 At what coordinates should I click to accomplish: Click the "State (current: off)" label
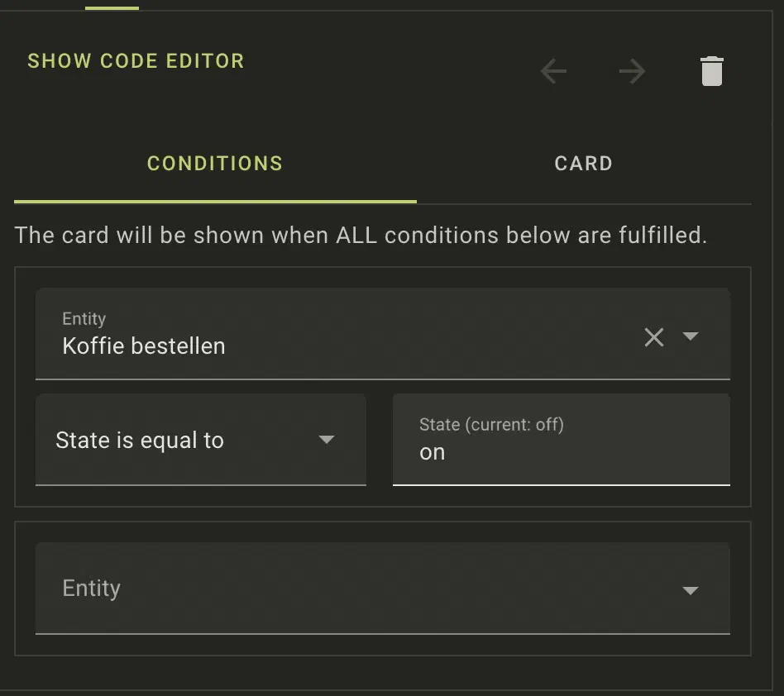tap(491, 425)
